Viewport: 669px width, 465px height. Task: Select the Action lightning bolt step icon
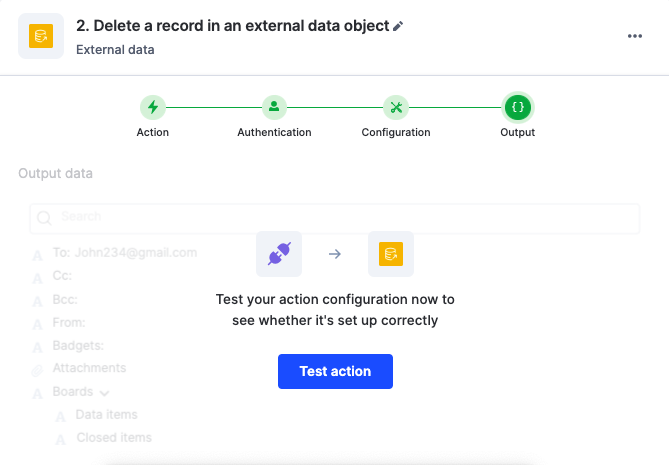[152, 107]
